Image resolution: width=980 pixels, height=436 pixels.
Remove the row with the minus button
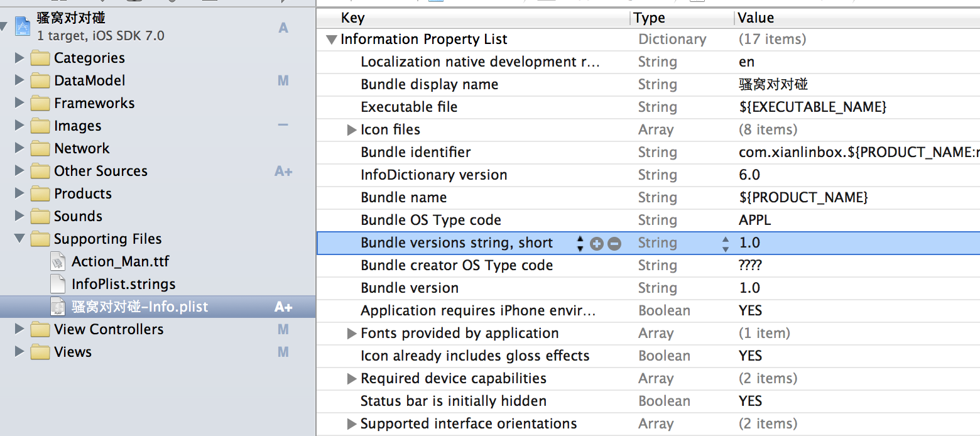614,244
